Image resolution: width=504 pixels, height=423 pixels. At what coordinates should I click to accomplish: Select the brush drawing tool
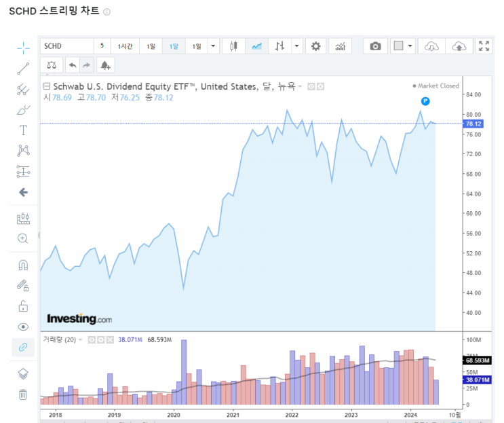point(23,110)
